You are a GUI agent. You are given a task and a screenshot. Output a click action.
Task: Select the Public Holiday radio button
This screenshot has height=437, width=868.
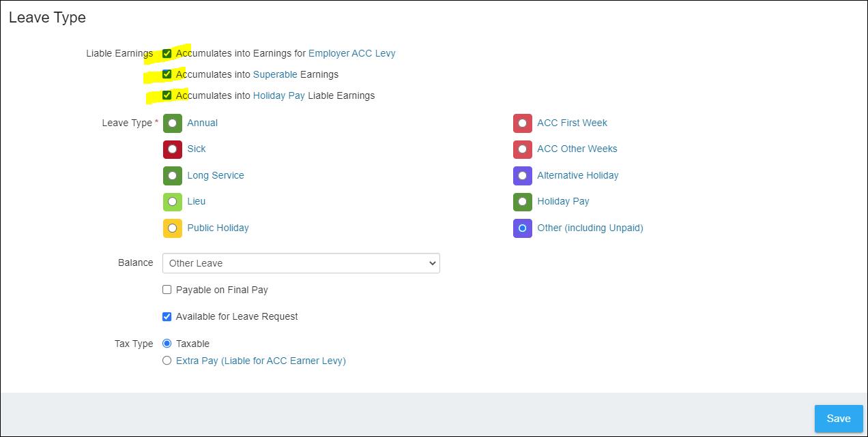point(173,228)
